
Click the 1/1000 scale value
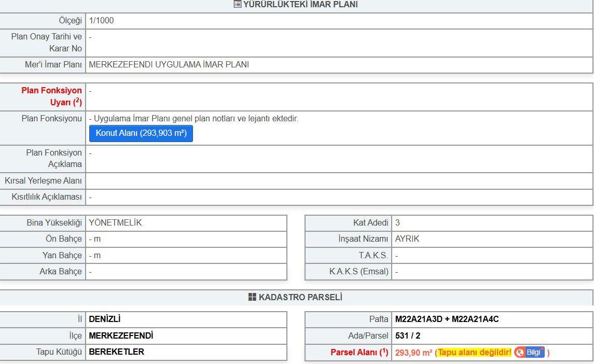coord(101,21)
